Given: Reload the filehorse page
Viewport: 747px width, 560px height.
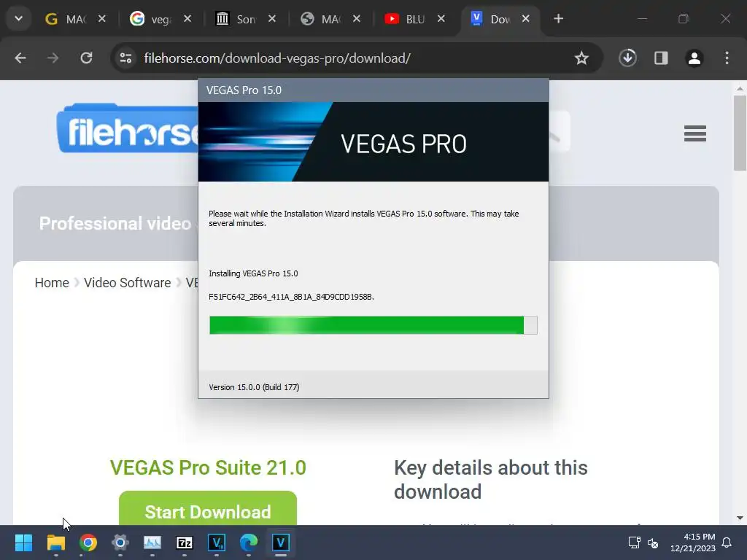Looking at the screenshot, I should click(x=86, y=58).
